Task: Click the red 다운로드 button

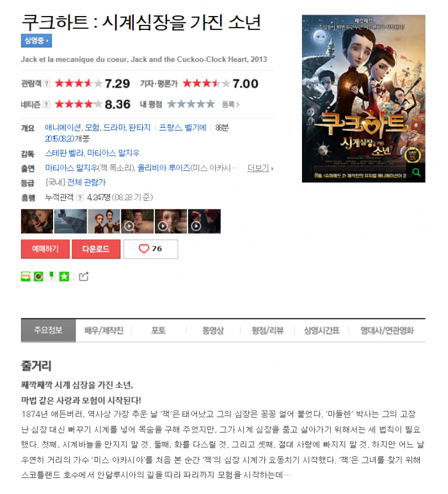Action: point(96,249)
